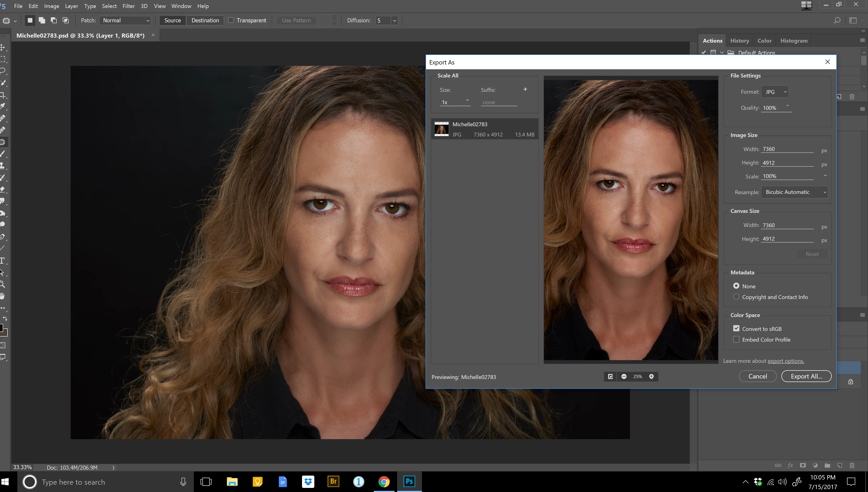Image resolution: width=868 pixels, height=492 pixels.
Task: Open the Resample Bicubic Automatic dropdown
Action: click(794, 192)
